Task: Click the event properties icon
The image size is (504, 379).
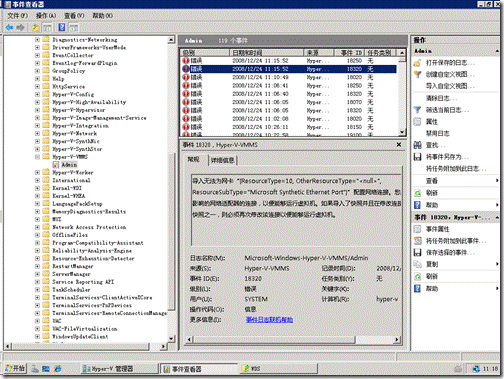Action: click(417, 229)
